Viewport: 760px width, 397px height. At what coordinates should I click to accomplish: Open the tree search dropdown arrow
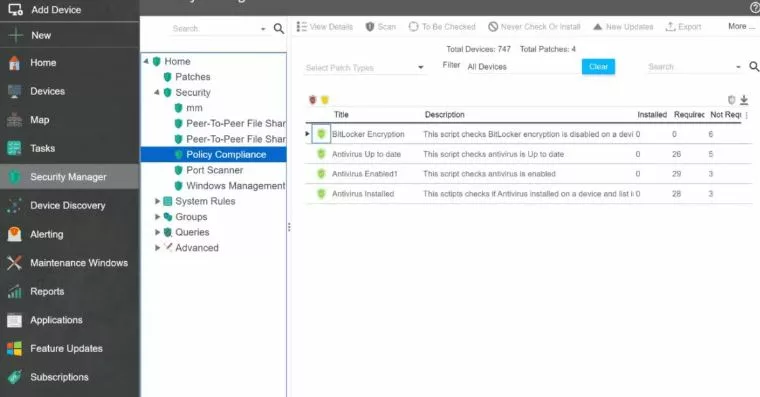pyautogui.click(x=263, y=29)
